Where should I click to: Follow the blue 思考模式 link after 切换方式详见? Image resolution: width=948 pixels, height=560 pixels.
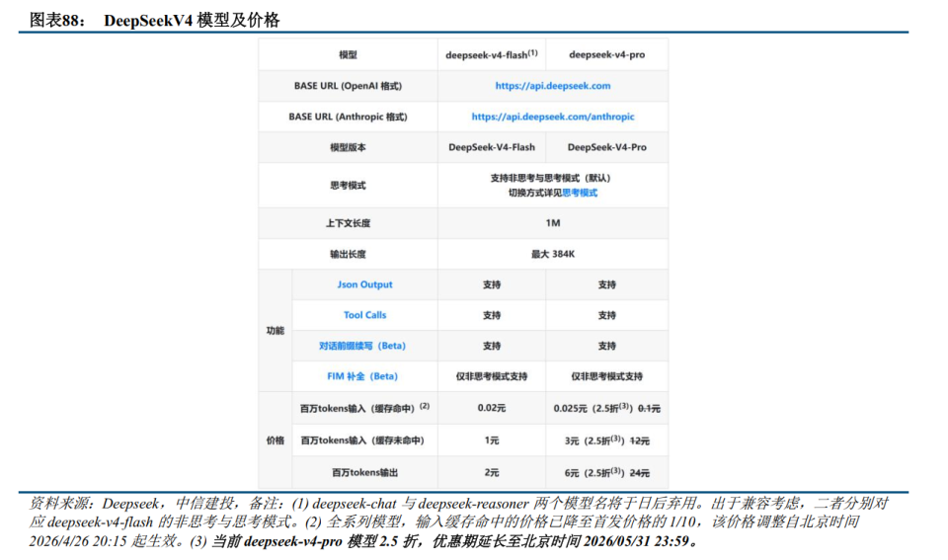(580, 193)
